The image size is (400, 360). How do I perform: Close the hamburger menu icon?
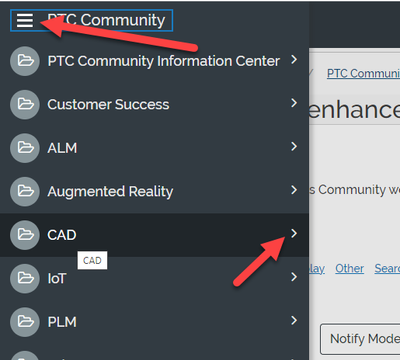(25, 21)
